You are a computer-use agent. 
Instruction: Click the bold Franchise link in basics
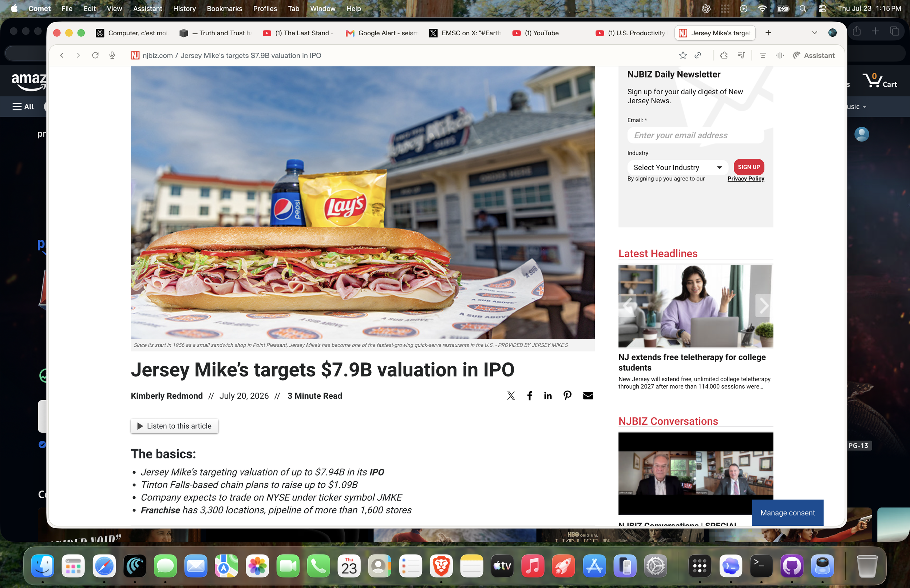point(161,510)
